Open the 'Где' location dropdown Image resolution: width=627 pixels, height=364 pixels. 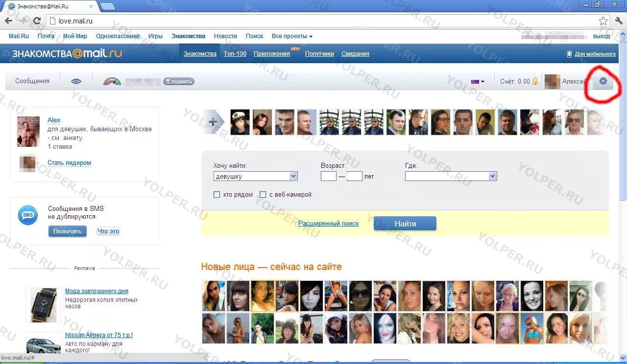coord(451,176)
